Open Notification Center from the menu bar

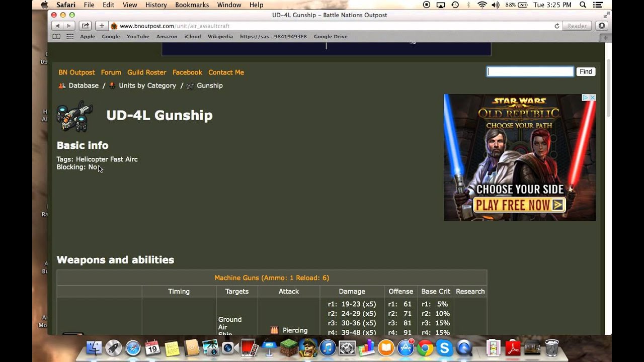click(x=599, y=5)
